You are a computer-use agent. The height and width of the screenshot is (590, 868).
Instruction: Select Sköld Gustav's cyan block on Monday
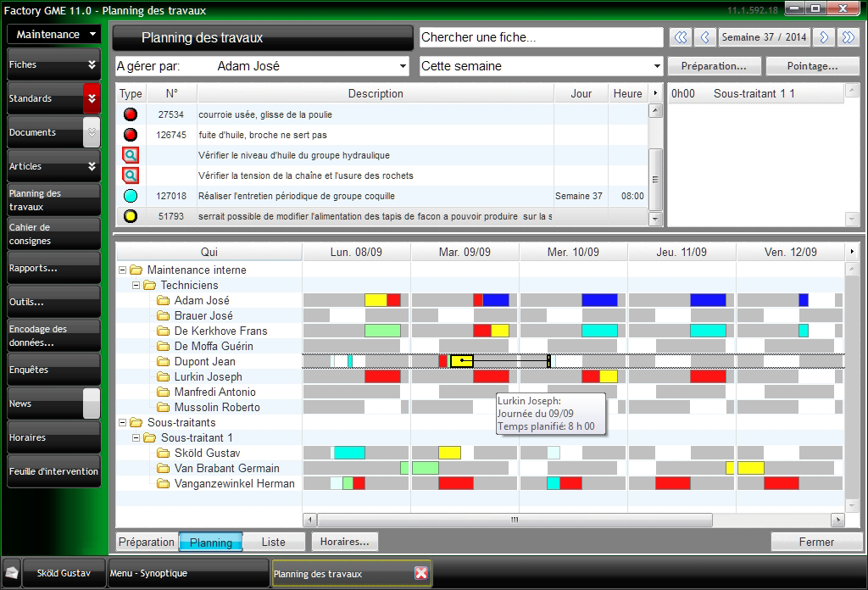tap(349, 453)
